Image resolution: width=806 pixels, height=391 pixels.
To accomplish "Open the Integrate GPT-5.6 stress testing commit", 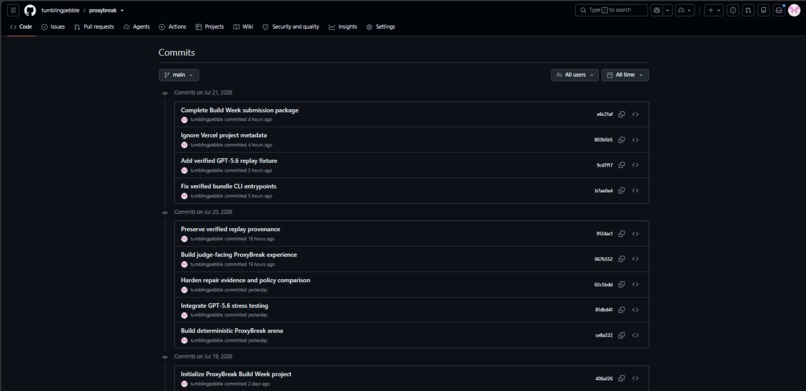I will 224,306.
